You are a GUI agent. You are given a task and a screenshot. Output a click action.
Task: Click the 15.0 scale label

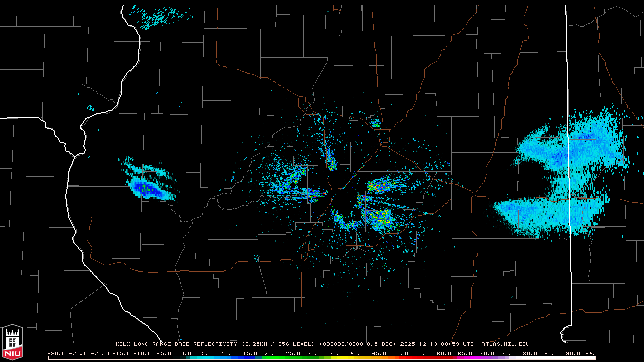250,353
